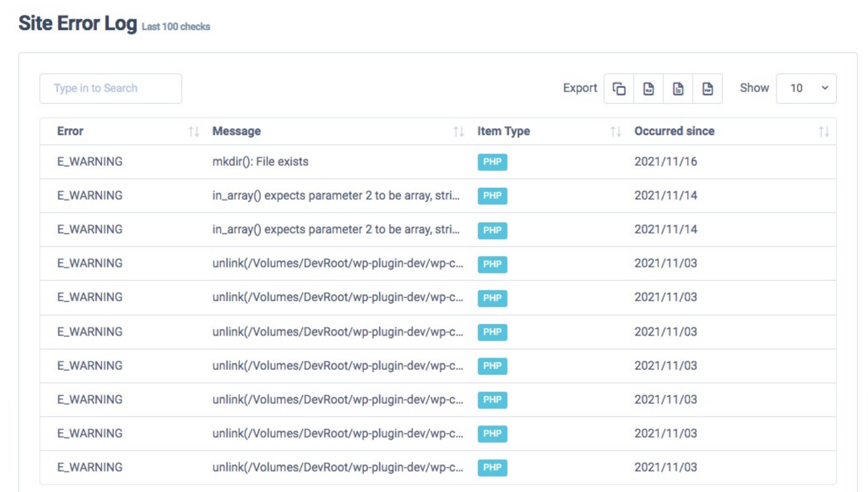
Task: Open the Show rows count dropdown
Action: point(806,88)
